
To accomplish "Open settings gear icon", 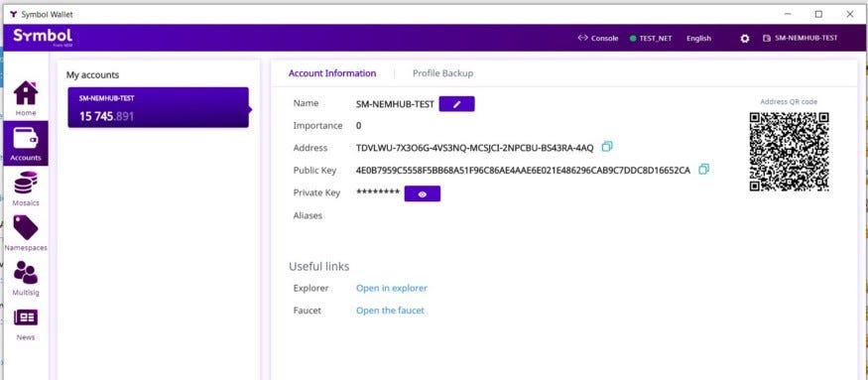I will click(745, 39).
